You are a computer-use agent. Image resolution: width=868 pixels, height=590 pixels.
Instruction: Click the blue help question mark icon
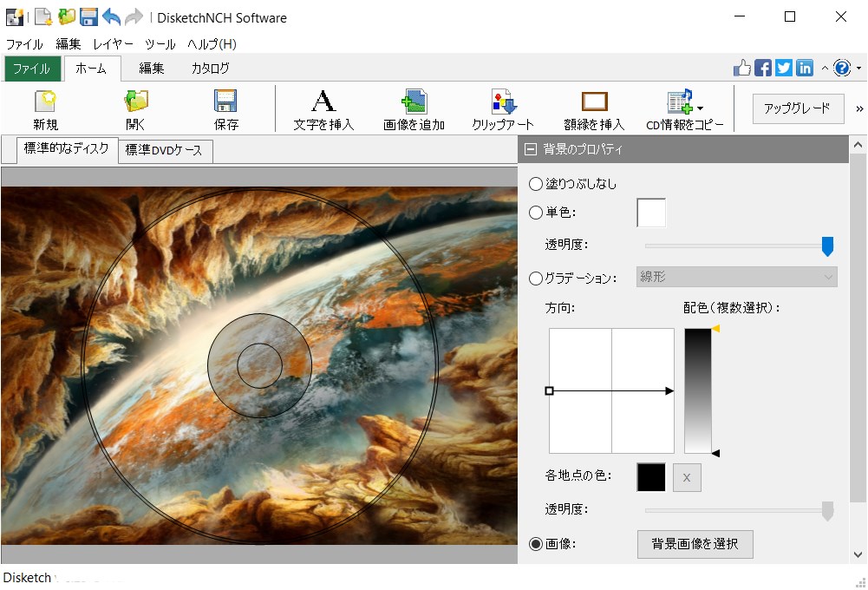(x=842, y=69)
